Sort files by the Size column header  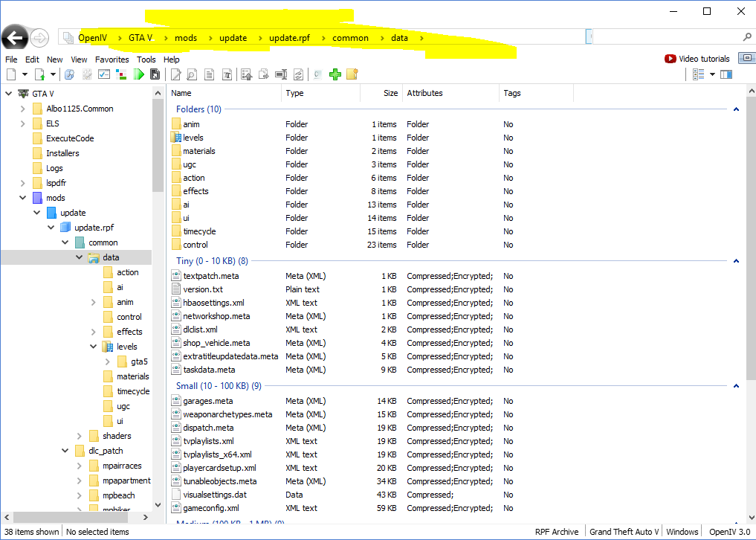pyautogui.click(x=390, y=93)
